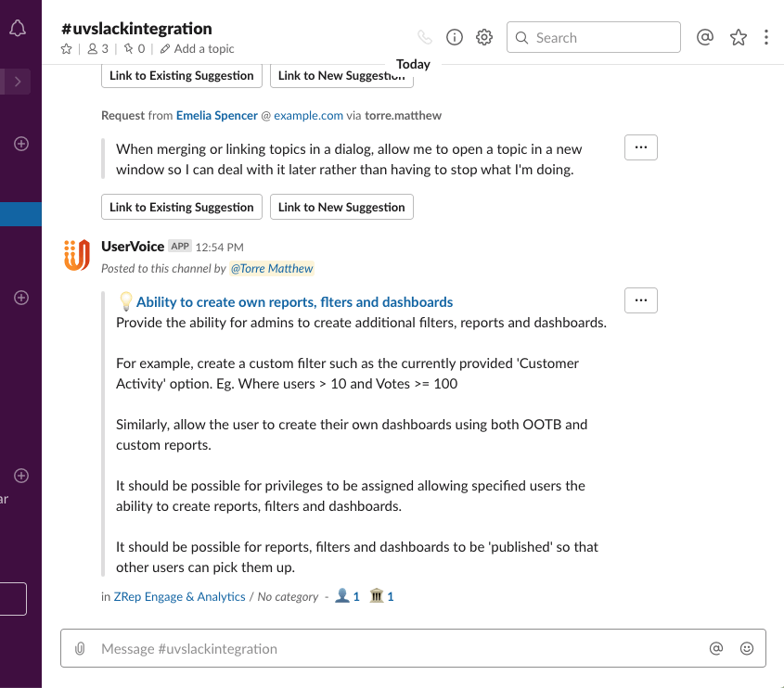Open channel details info icon
This screenshot has width=784, height=688.
pos(455,37)
